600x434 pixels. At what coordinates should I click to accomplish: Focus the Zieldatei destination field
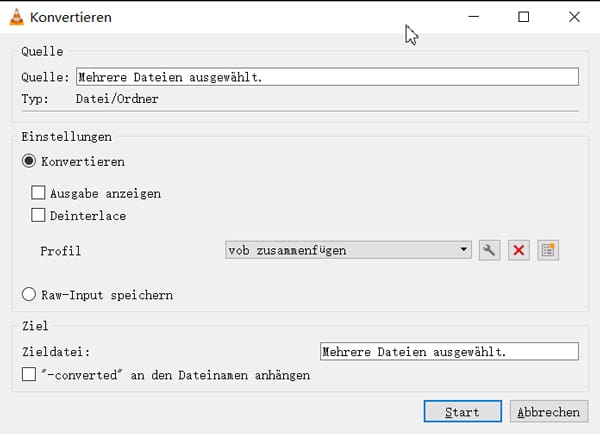pos(448,352)
